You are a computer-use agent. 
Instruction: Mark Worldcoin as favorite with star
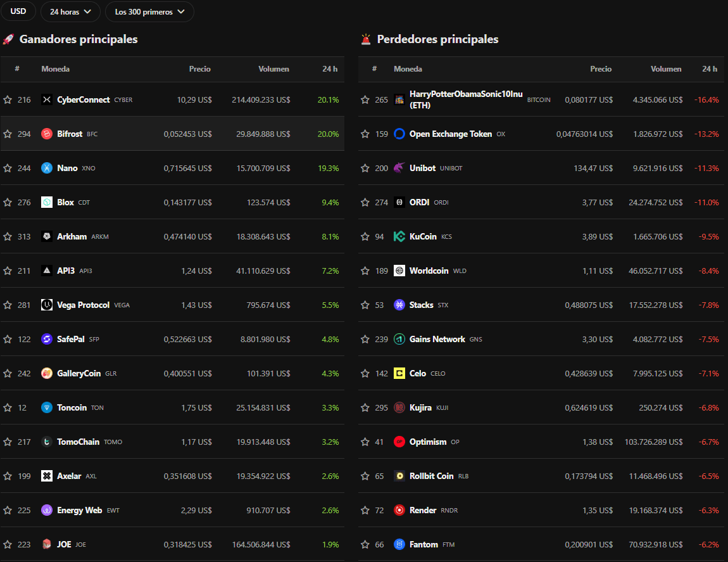pyautogui.click(x=365, y=271)
